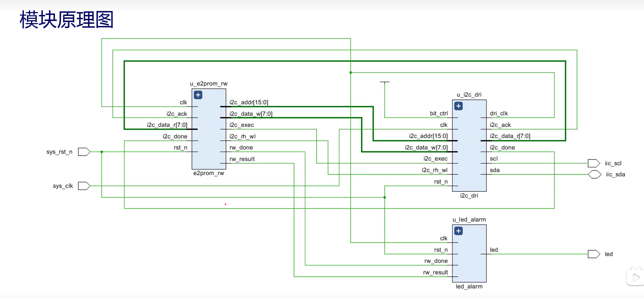The width and height of the screenshot is (644, 298).
Task: Click the clk input pin of u_i2c_dri
Action: tap(444, 125)
